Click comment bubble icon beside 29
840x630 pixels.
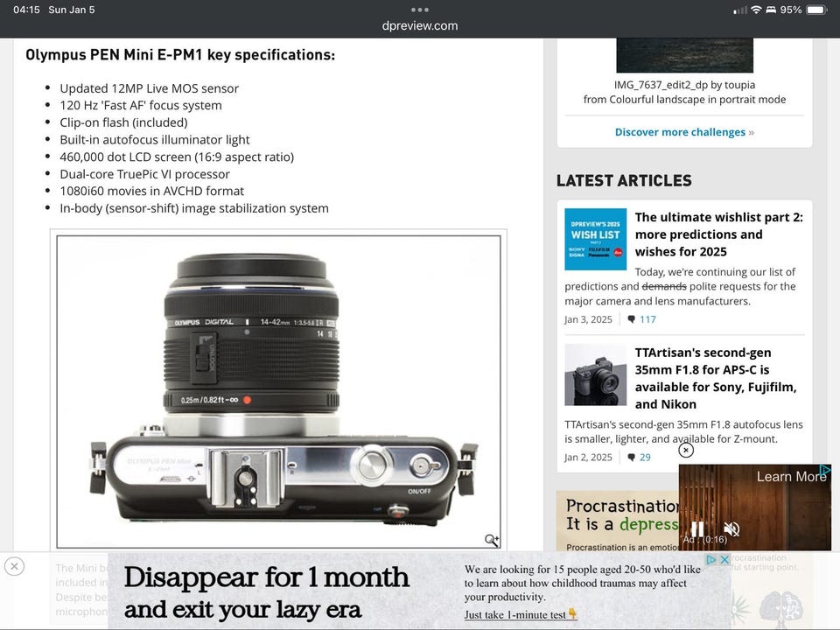tap(632, 458)
